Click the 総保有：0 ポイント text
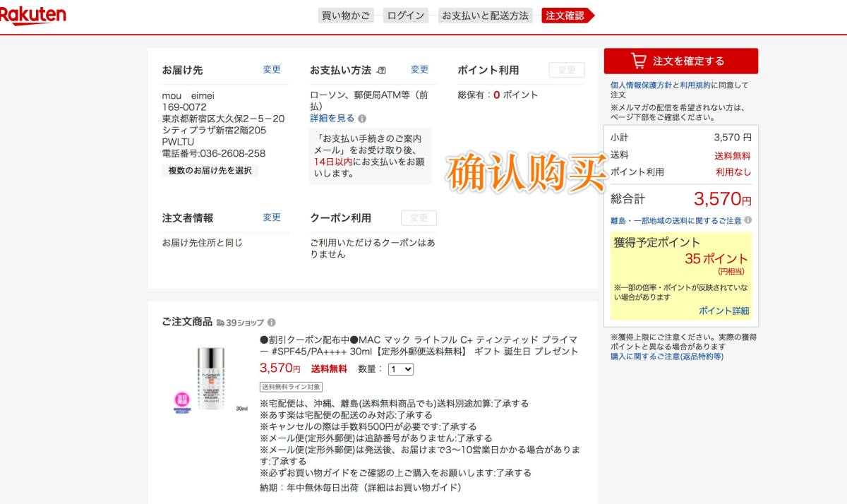 498,95
